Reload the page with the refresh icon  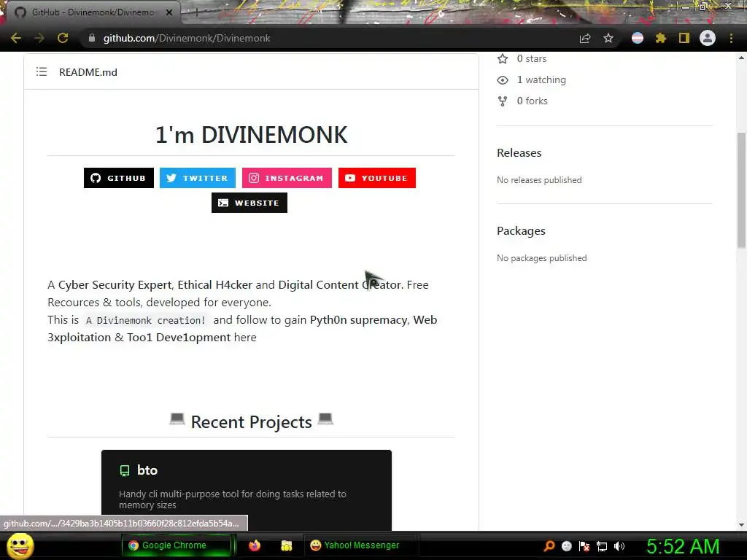click(63, 38)
